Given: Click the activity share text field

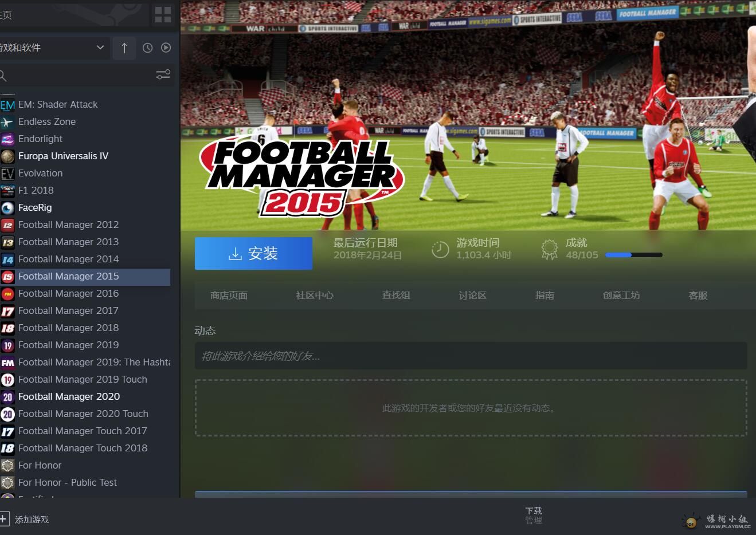Looking at the screenshot, I should tap(471, 356).
